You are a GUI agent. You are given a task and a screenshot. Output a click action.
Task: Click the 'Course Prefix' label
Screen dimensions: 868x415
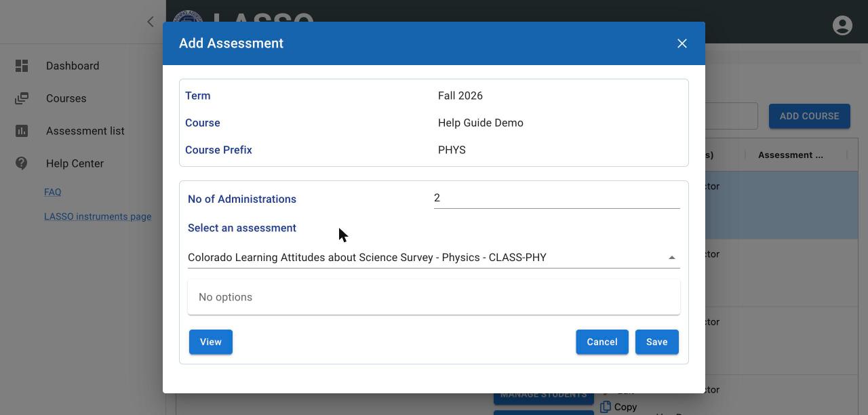218,150
